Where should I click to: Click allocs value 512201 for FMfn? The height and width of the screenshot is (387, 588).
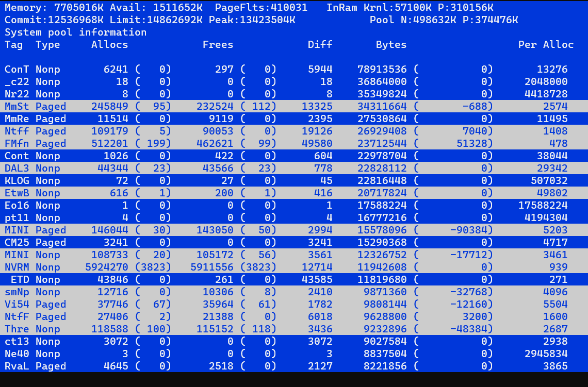109,143
